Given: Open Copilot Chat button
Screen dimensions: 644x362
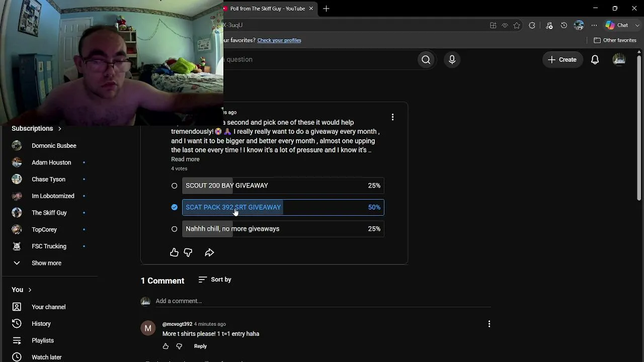Looking at the screenshot, I should [x=618, y=25].
